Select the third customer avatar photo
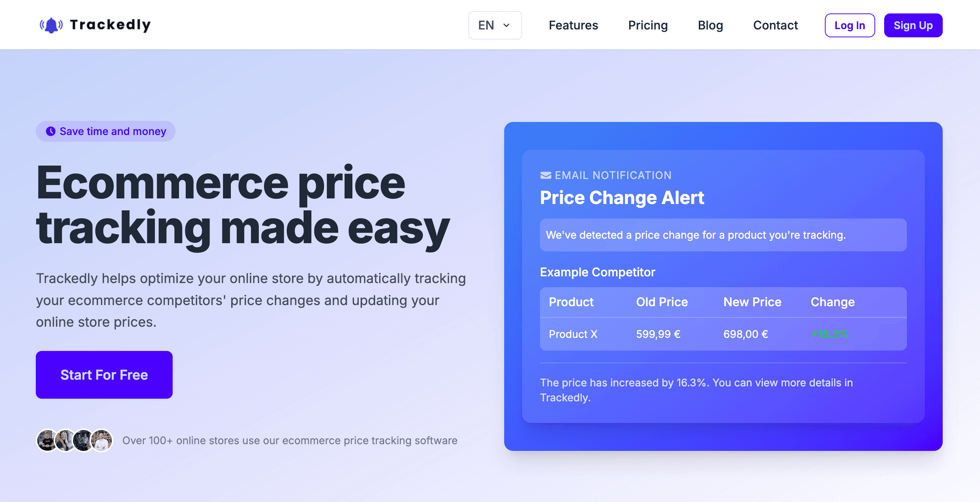This screenshot has height=502, width=980. coord(83,440)
